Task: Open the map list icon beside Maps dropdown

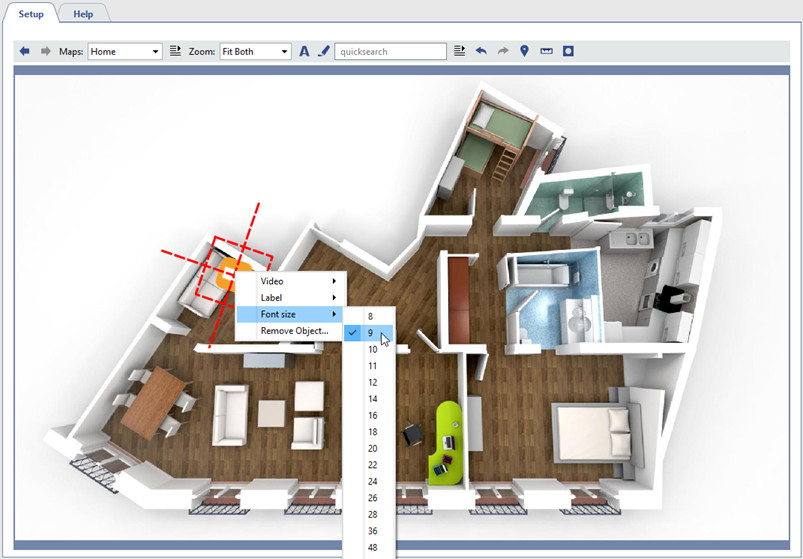Action: coord(175,51)
